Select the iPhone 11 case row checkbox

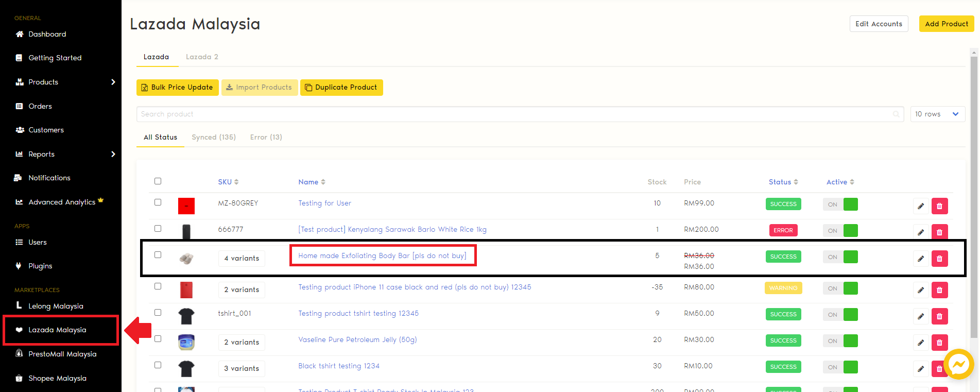[158, 286]
